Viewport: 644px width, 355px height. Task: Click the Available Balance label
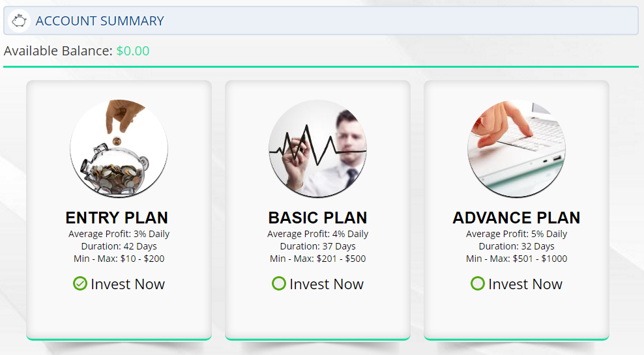pyautogui.click(x=58, y=51)
